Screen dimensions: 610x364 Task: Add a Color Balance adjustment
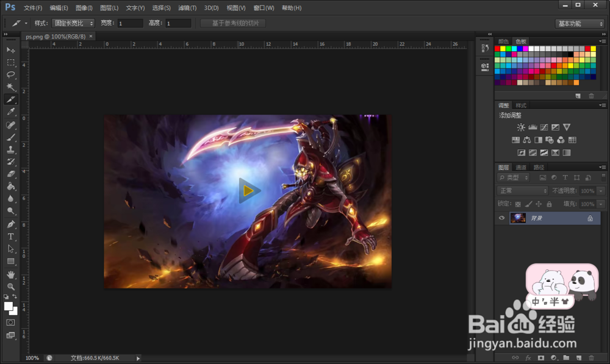click(x=527, y=140)
